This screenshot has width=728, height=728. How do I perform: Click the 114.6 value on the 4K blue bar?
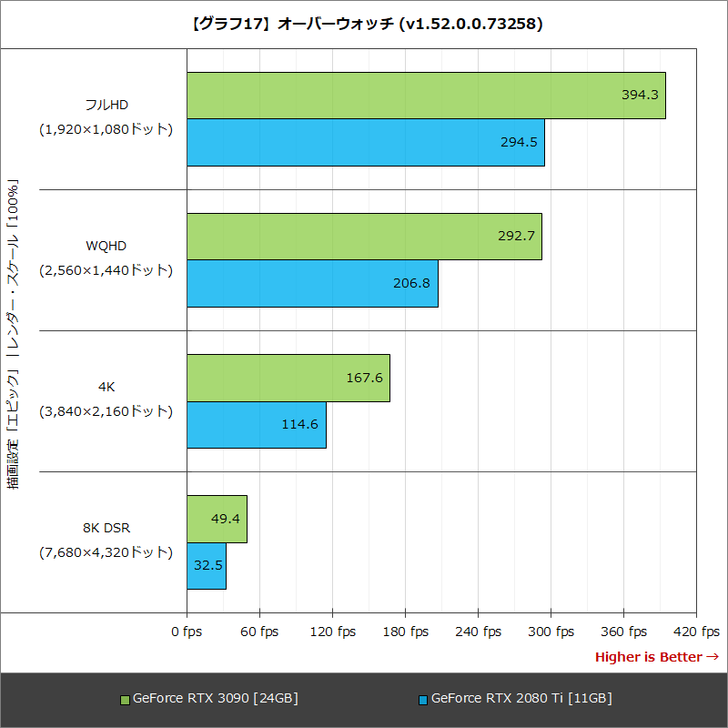tap(300, 424)
